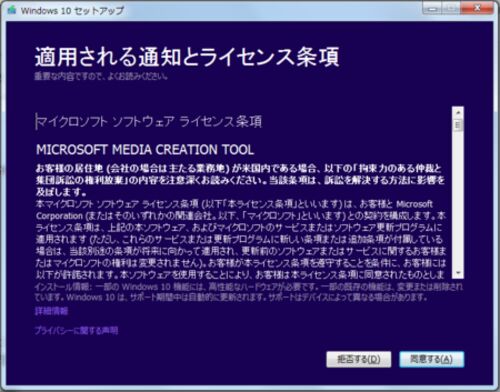
Task: Click the 同意する(A) accept button
Action: coord(432,359)
